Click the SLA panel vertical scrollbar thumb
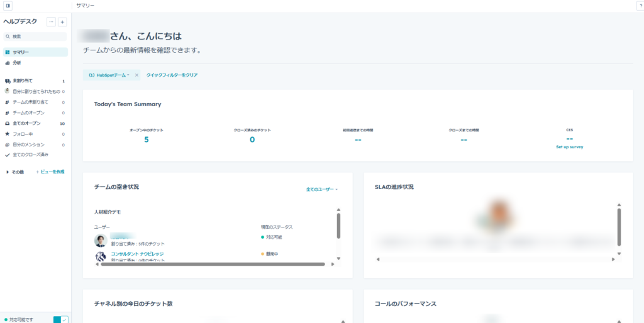644x323 pixels. point(619,227)
